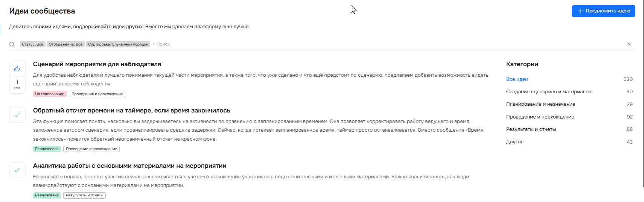This screenshot has width=644, height=202.
Task: Select "Создание сценариев и материалов" category
Action: pyautogui.click(x=548, y=92)
